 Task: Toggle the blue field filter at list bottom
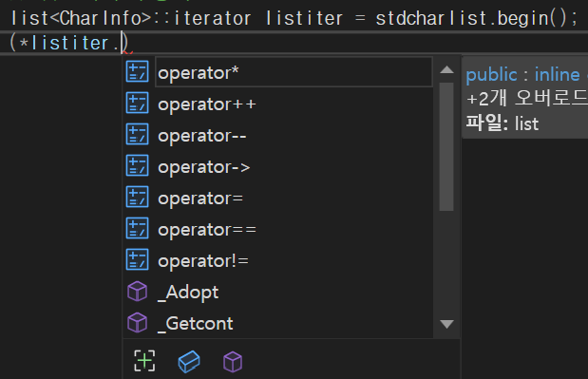coord(189,361)
